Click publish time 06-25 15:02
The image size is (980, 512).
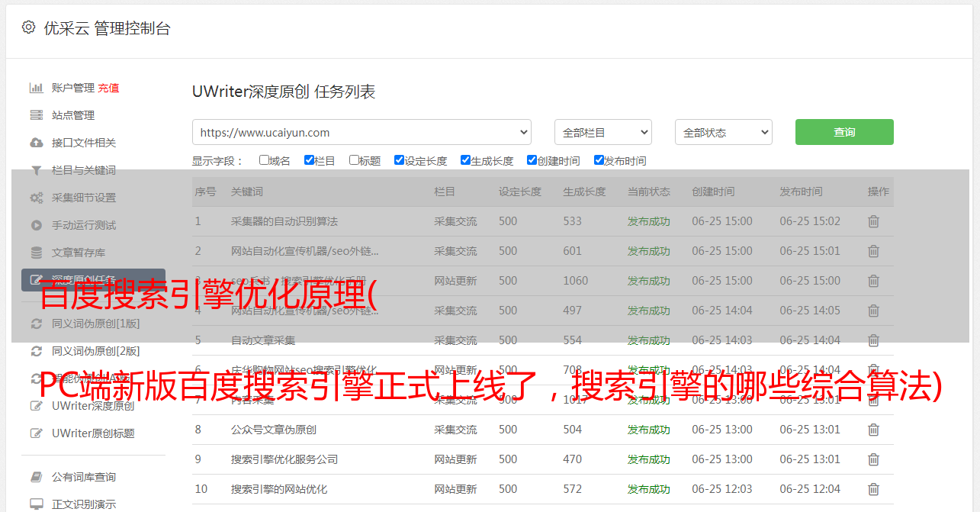[810, 221]
